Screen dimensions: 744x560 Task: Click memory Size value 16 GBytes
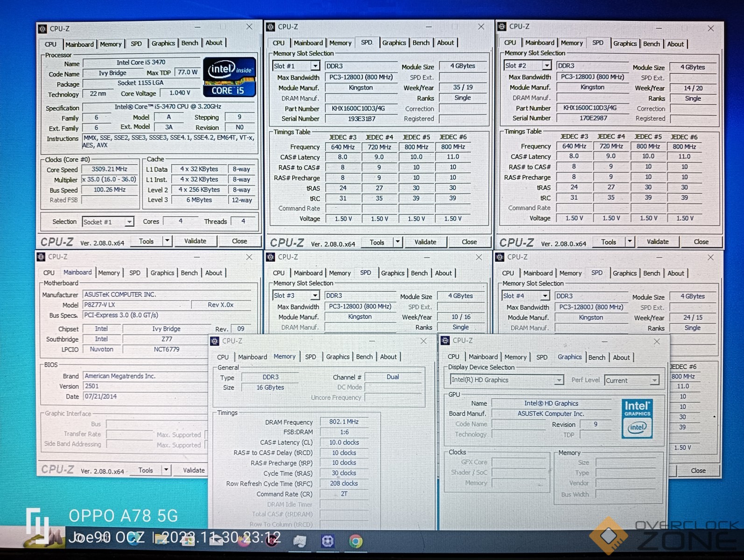pos(270,387)
